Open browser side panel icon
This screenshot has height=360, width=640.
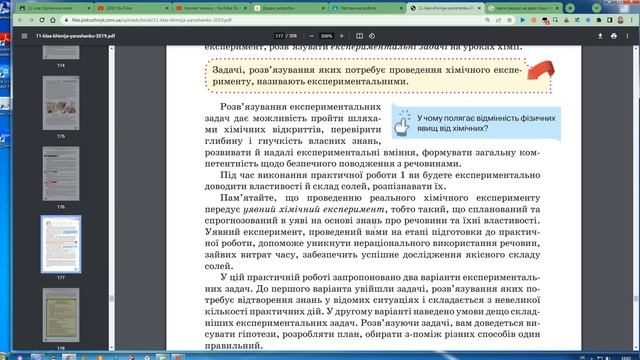[609, 20]
